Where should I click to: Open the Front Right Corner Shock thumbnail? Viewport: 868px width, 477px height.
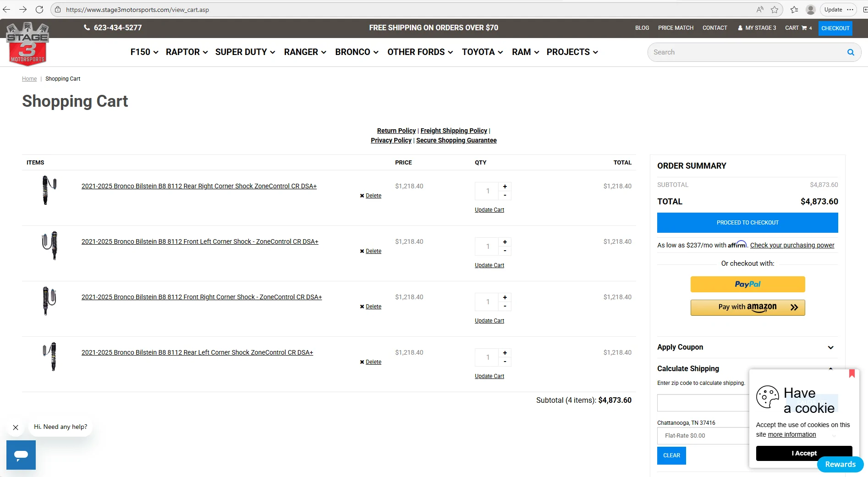49,301
